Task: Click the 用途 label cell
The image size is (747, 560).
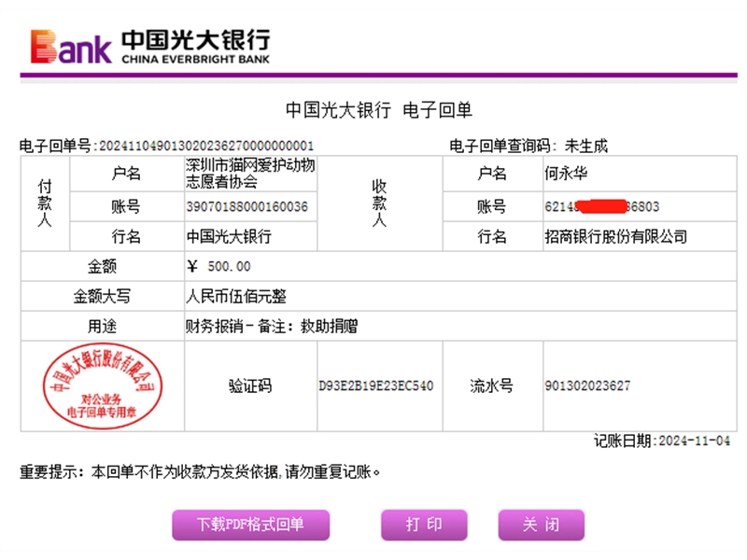Action: tap(103, 326)
